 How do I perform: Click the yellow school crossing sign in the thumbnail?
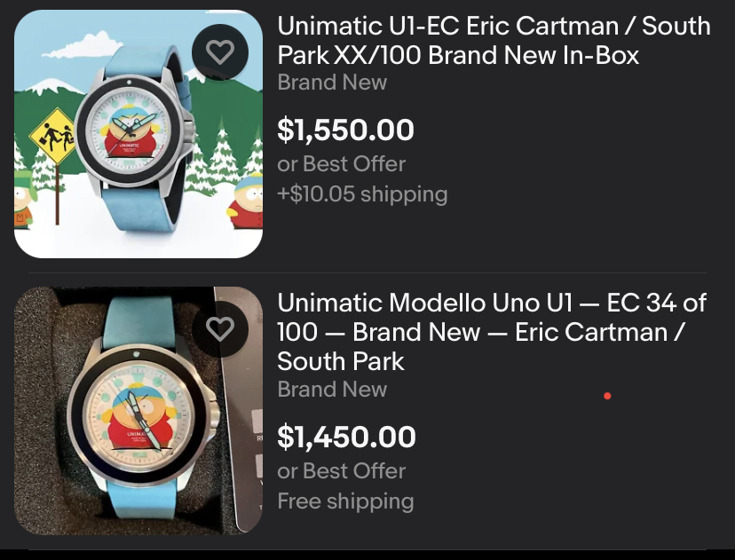coord(54,135)
